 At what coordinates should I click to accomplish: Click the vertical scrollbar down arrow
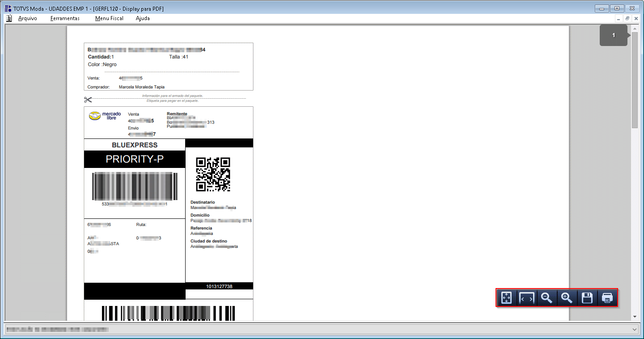point(635,317)
